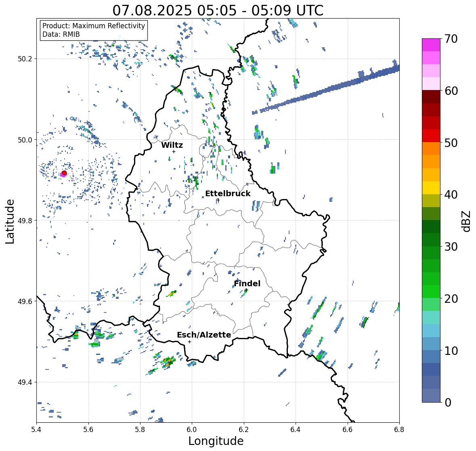Click the 'Longitude' axis label
476x451 pixels.
pos(216,441)
